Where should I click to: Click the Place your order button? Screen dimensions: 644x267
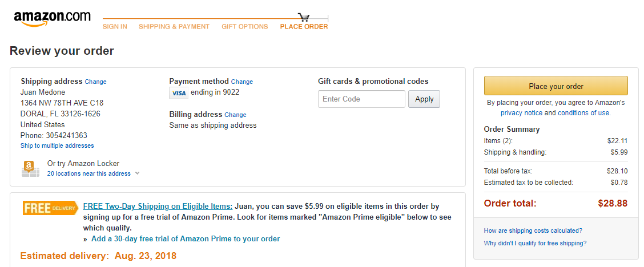[556, 86]
